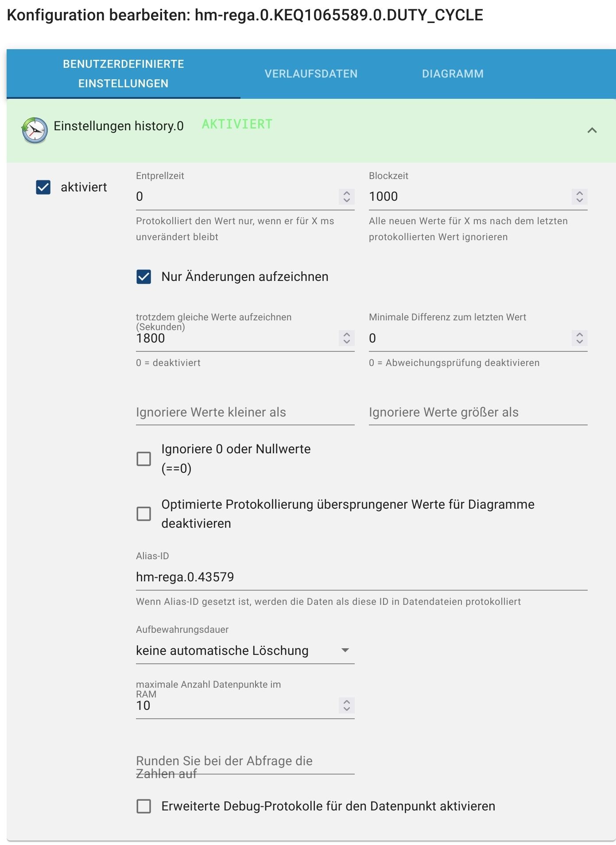Switch to the Diagramm tab
The image size is (616, 845).
pos(453,74)
